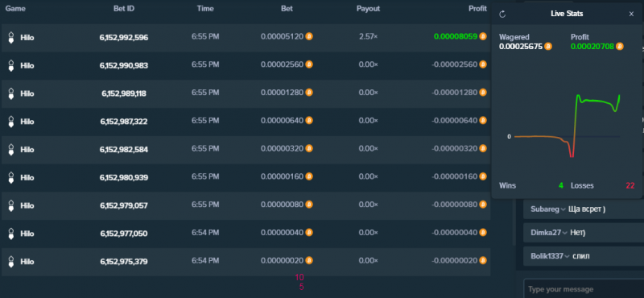
Task: Click Hilo game name for bet 6,152,992,596
Action: pos(27,37)
